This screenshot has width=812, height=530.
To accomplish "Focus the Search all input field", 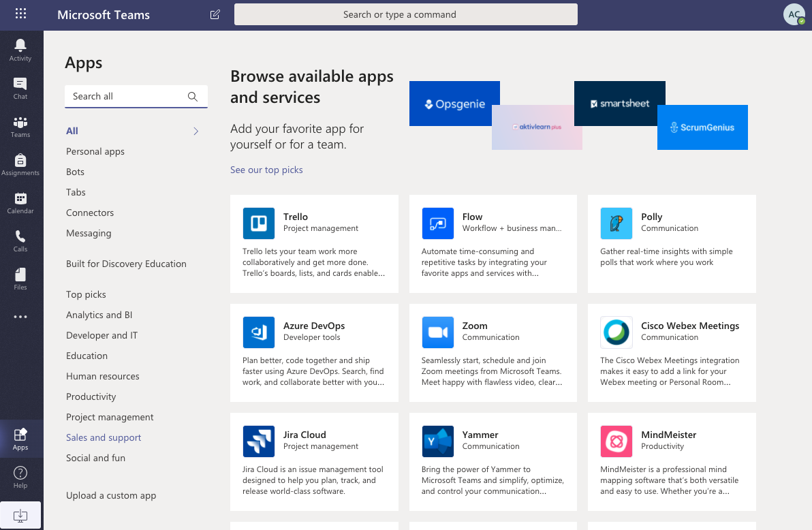I will pos(136,96).
